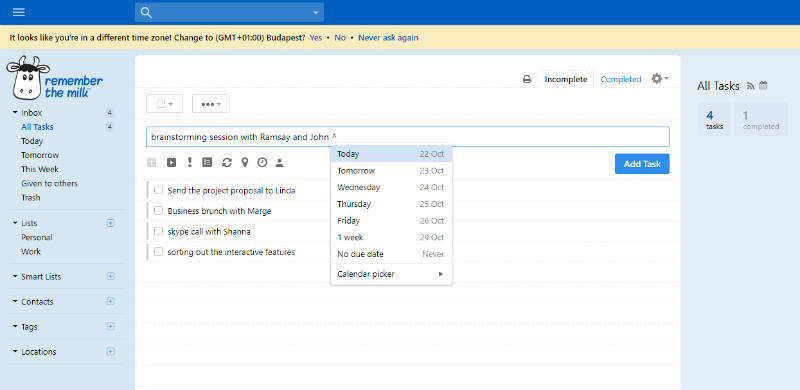Tick the checkbox for Business brunch with Marge

158,210
